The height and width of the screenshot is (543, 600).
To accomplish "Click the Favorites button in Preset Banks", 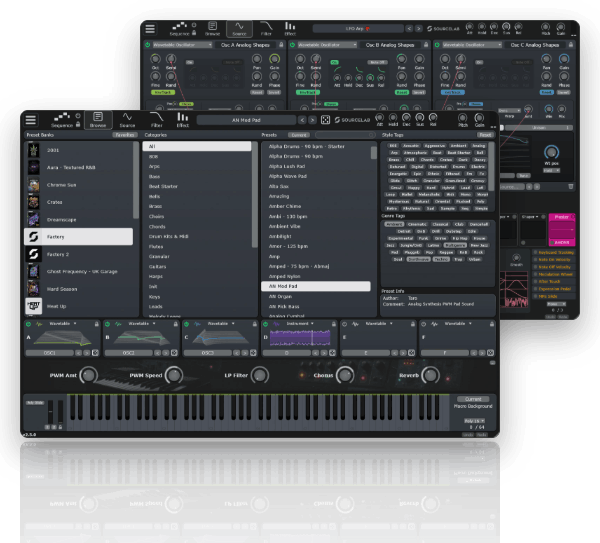I will [125, 135].
